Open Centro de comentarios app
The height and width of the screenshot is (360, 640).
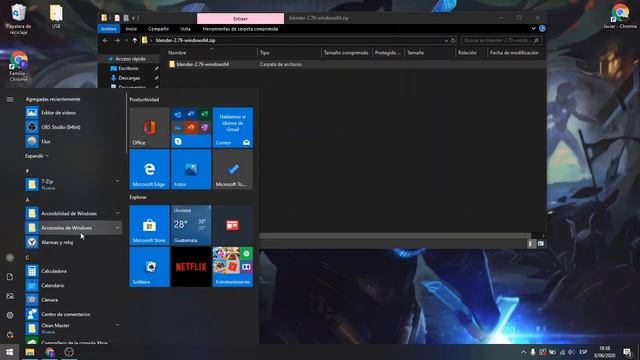coord(73,314)
